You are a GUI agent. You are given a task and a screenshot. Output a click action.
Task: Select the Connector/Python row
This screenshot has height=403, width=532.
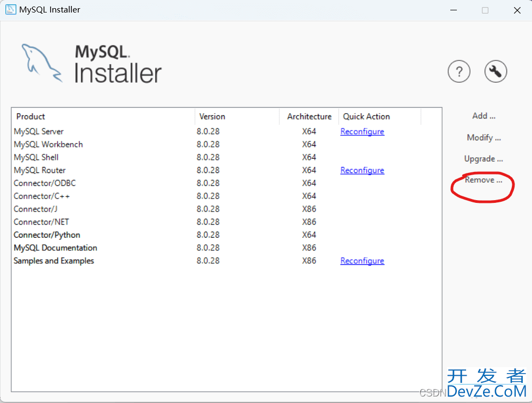point(227,235)
